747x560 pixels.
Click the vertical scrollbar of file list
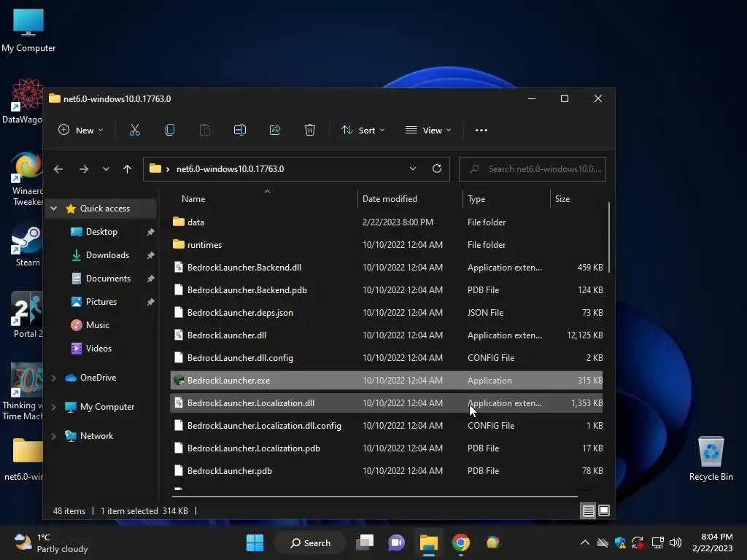pyautogui.click(x=609, y=237)
